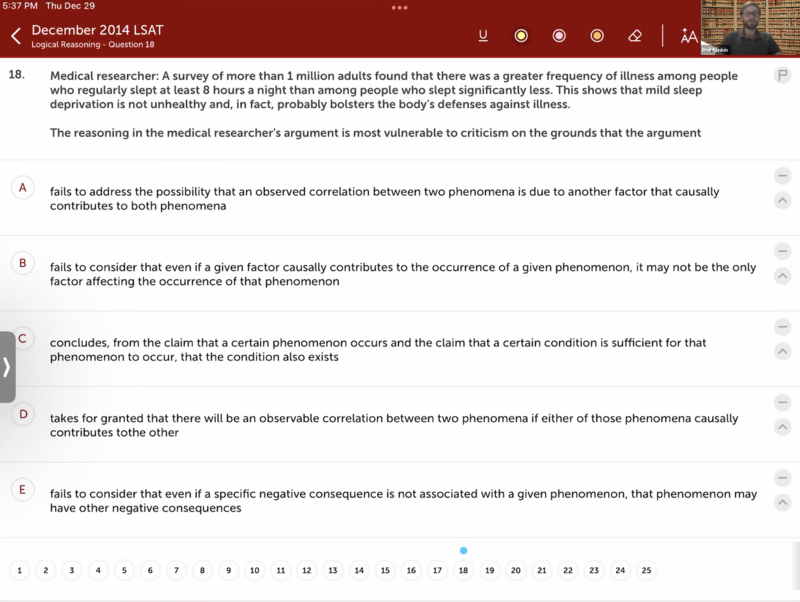The image size is (800, 602).
Task: Collapse answer choice D with chevron
Action: (782, 427)
